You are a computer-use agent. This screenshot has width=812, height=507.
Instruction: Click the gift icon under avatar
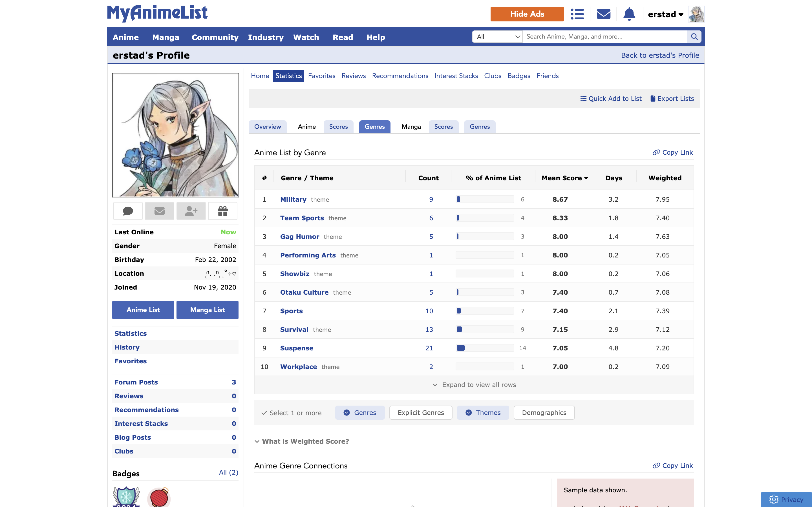[222, 211]
